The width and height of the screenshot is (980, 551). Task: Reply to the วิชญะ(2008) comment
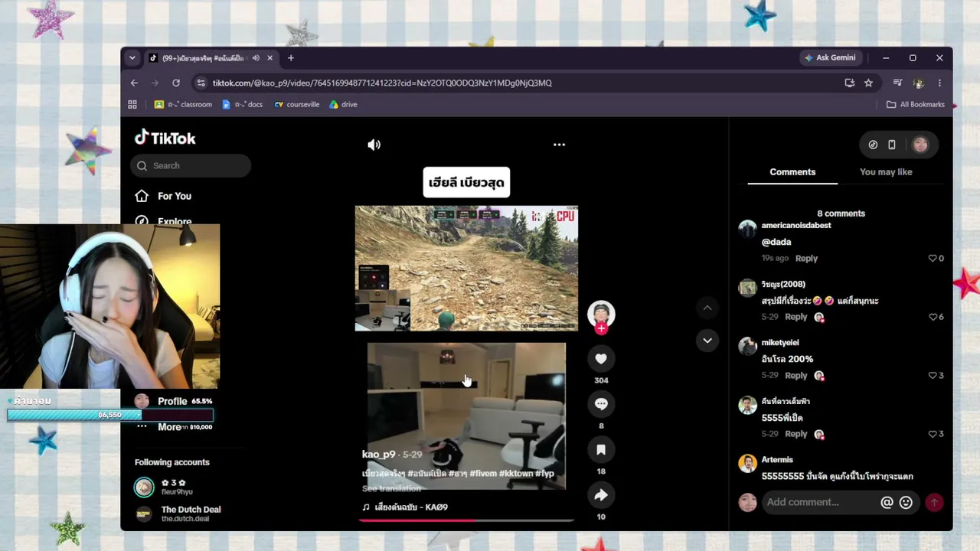(x=795, y=317)
